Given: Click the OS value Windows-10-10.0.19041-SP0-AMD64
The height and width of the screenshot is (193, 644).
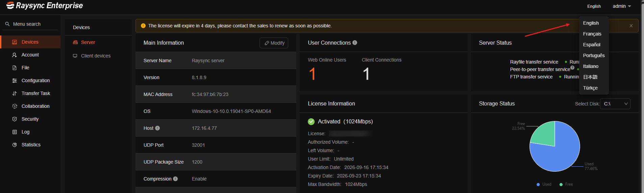Looking at the screenshot, I should [x=231, y=111].
